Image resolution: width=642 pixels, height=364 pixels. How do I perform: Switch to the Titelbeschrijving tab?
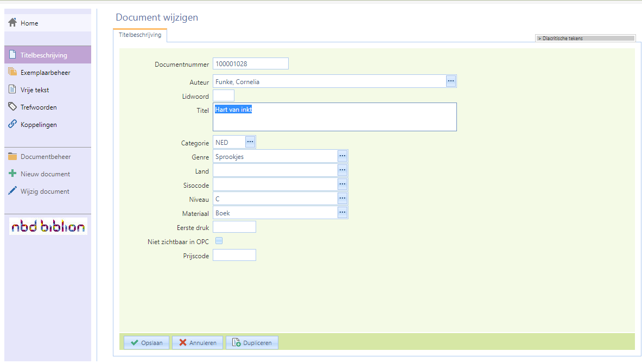(140, 35)
